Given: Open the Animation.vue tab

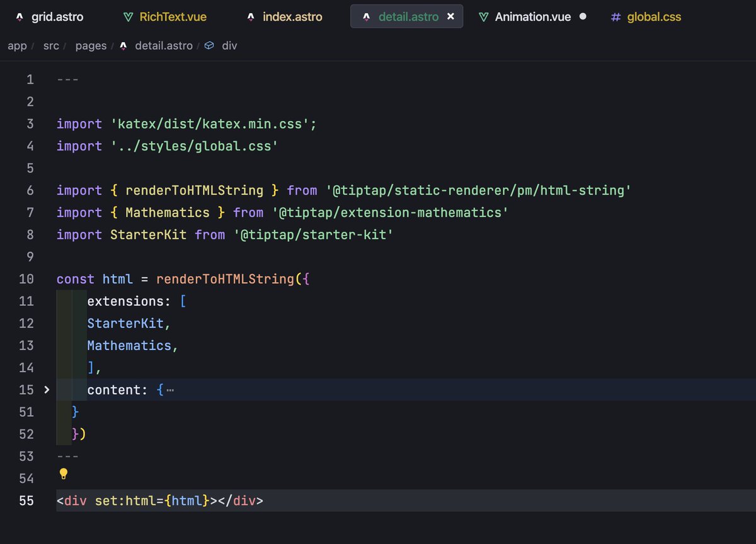Looking at the screenshot, I should click(x=532, y=16).
